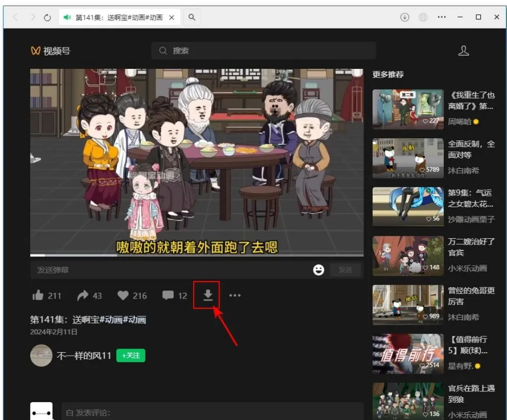
Task: Close the 第141集 tab
Action: click(172, 17)
